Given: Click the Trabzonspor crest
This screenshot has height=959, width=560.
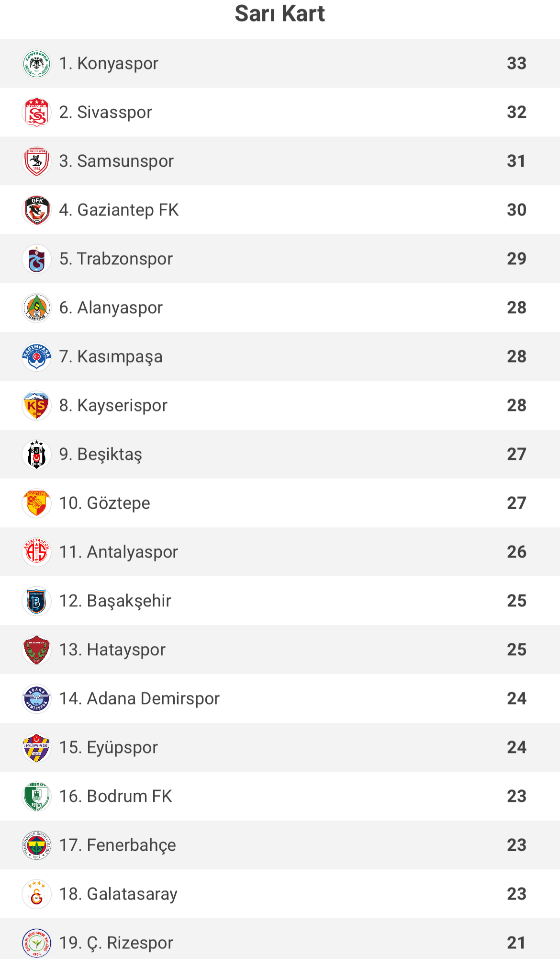Looking at the screenshot, I should click(x=36, y=259).
